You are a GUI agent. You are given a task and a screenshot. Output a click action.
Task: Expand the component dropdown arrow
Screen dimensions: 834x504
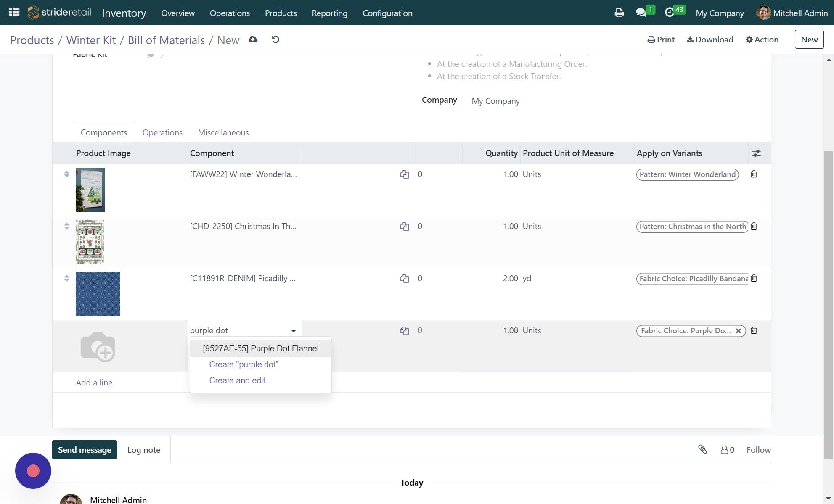pos(294,331)
